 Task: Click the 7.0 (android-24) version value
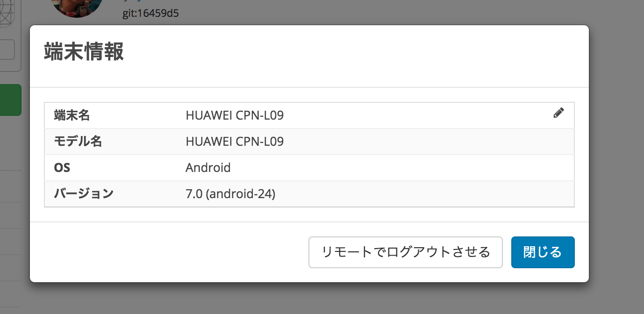[230, 193]
